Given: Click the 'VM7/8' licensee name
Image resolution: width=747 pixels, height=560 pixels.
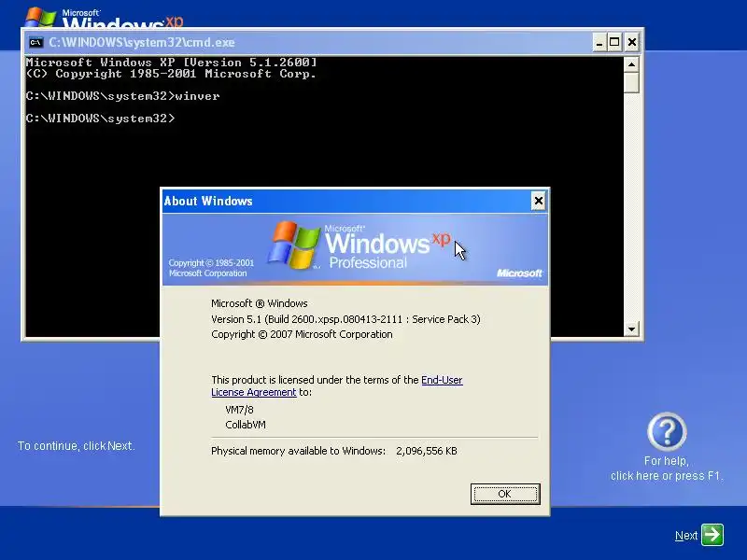Looking at the screenshot, I should click(x=239, y=410).
